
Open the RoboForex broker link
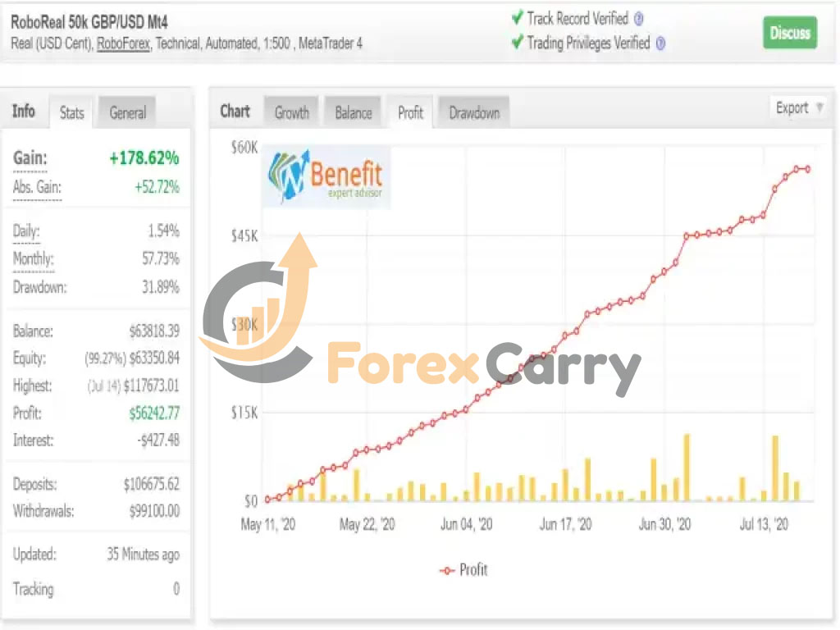click(x=123, y=43)
